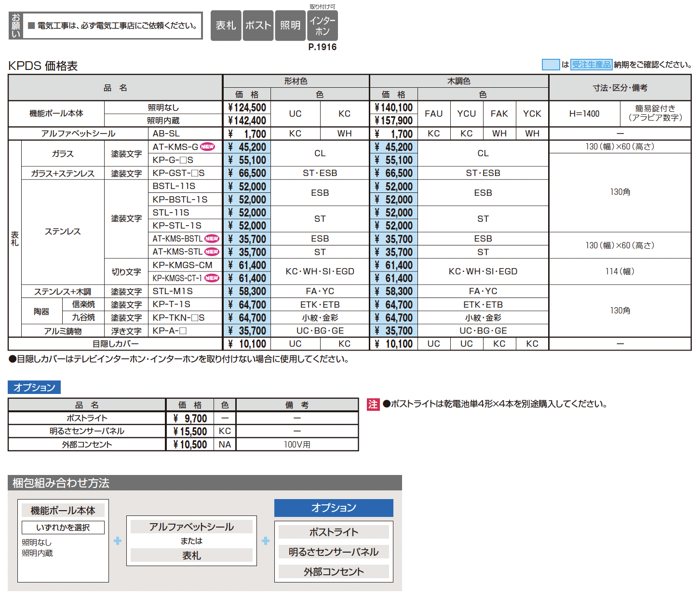Click the H=1400 dimension cell
Image resolution: width=700 pixels, height=596 pixels.
[x=584, y=114]
